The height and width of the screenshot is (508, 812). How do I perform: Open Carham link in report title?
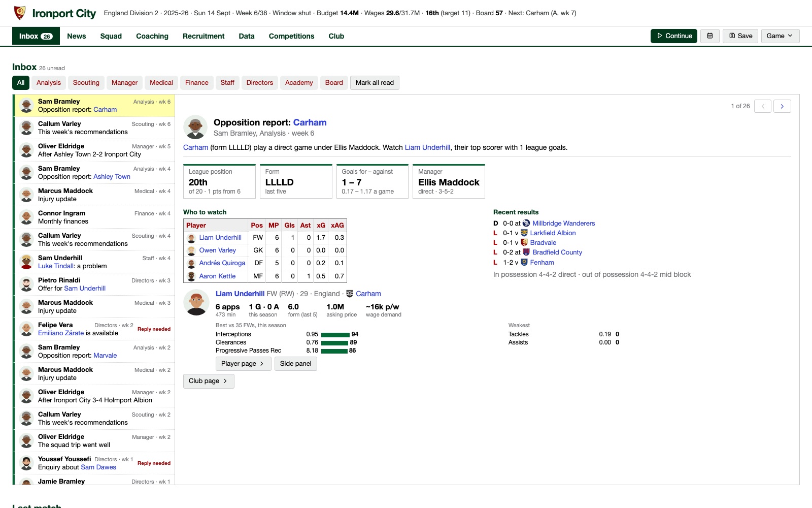point(310,122)
